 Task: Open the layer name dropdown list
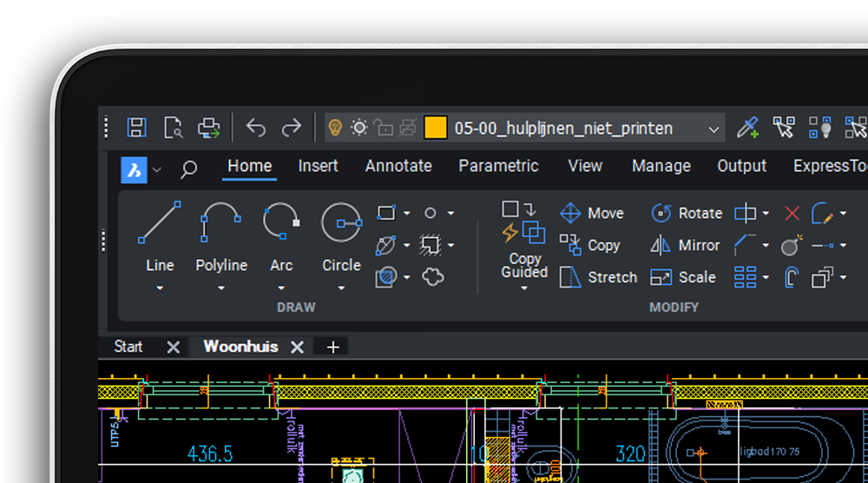pos(713,129)
